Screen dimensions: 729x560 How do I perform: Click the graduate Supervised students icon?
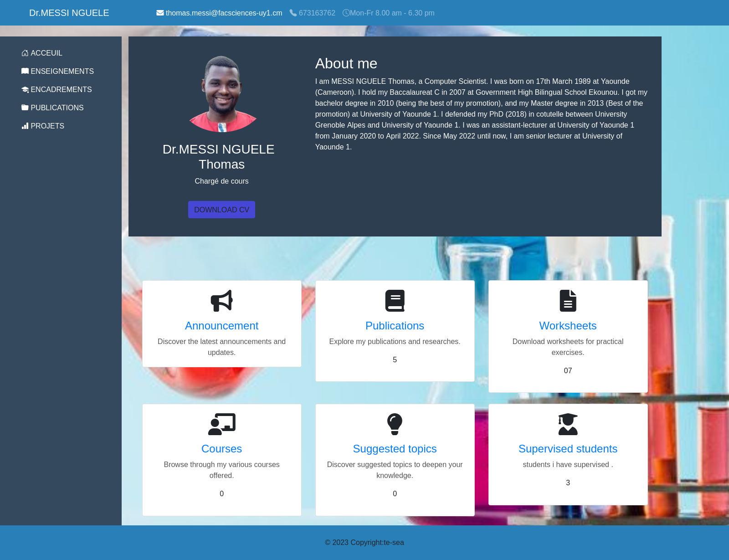568,424
